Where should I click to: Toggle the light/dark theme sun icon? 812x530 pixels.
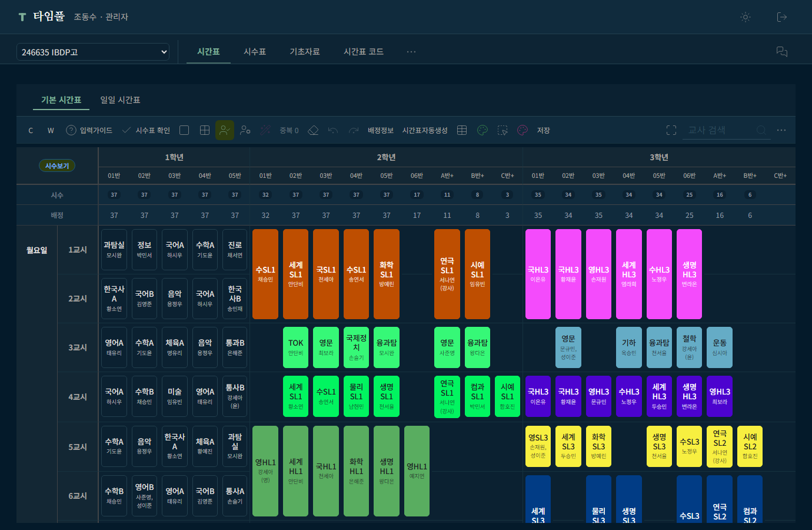tap(746, 17)
